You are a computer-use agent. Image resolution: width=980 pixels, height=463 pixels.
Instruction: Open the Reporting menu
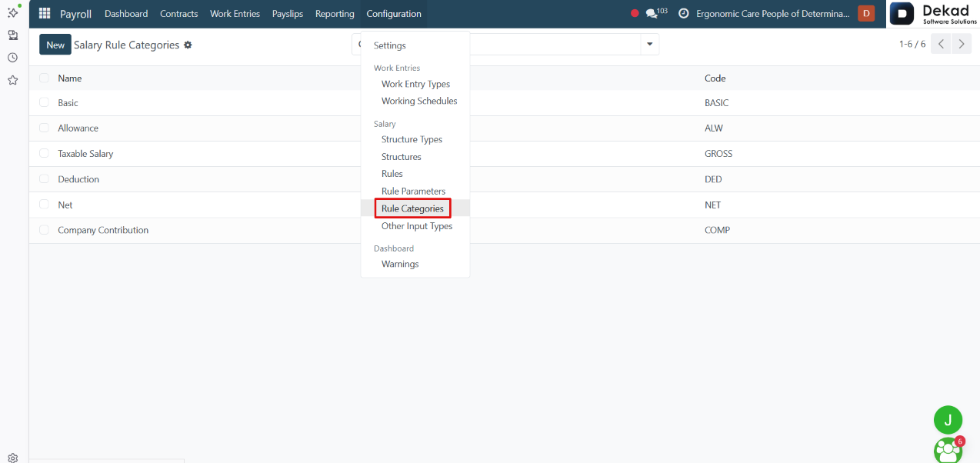pos(335,14)
